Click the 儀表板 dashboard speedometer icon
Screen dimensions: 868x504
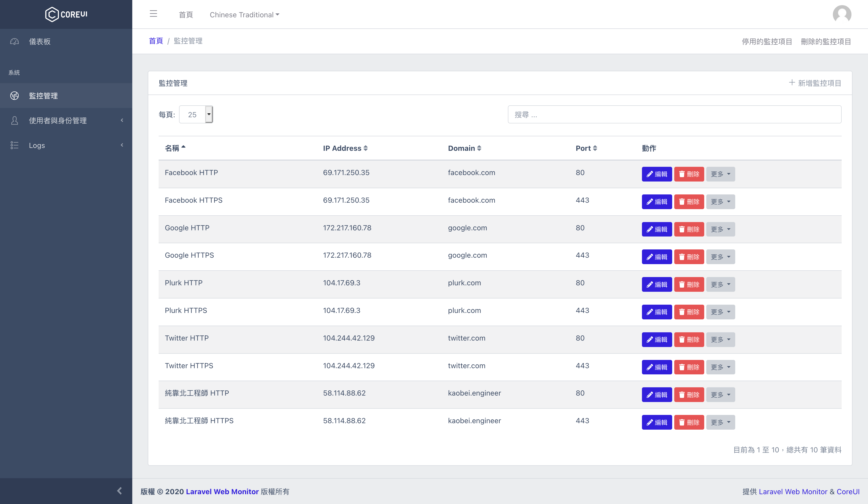point(14,42)
